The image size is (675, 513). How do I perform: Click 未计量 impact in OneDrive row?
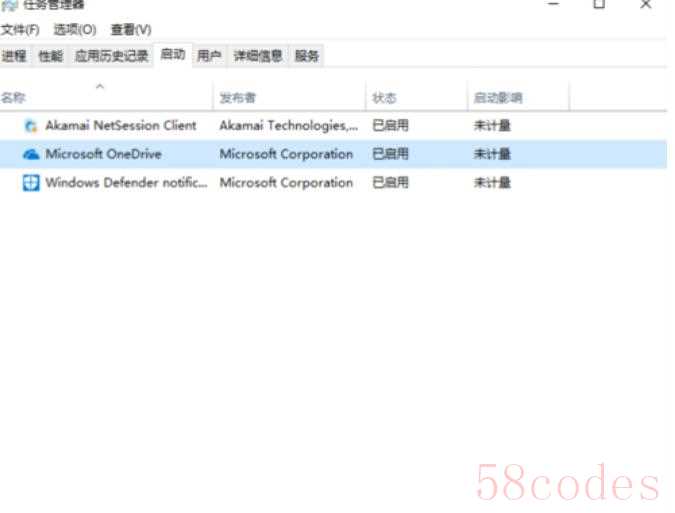click(492, 154)
